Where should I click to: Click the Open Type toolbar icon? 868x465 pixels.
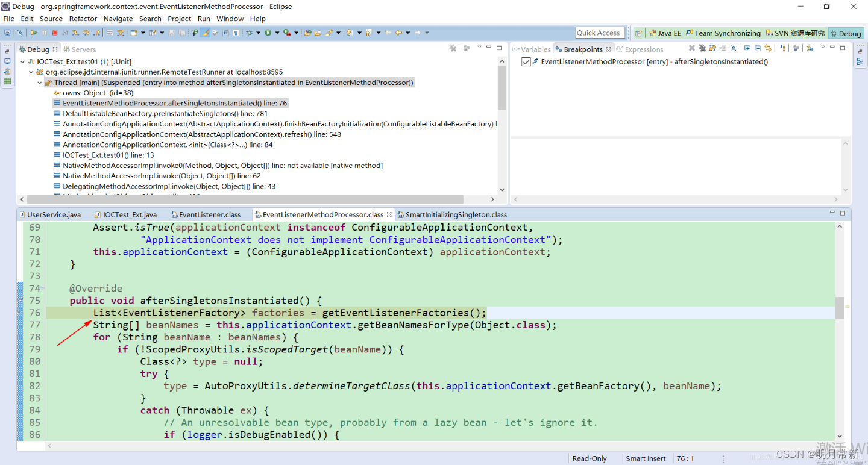point(307,33)
